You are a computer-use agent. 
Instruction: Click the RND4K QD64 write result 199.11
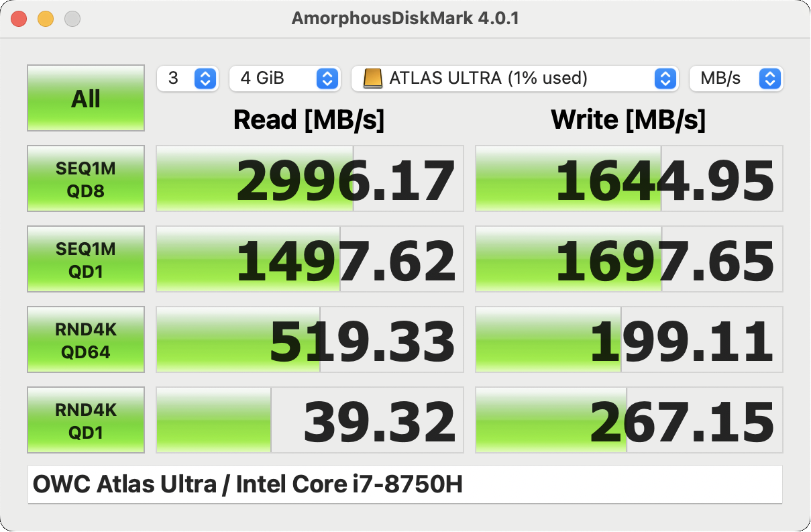[x=629, y=340]
